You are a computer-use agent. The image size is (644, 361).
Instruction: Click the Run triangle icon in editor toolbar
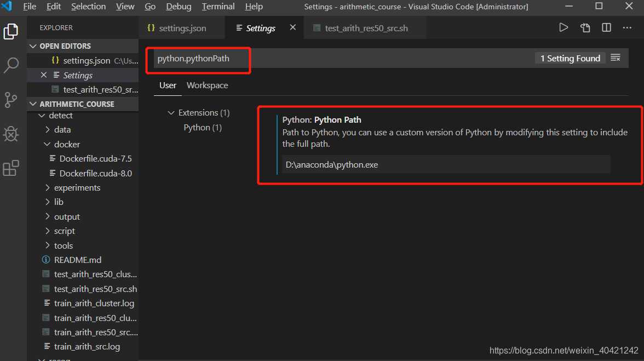click(x=563, y=27)
